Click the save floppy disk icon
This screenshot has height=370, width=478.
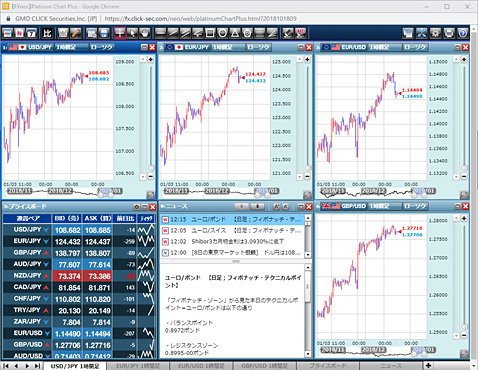tap(104, 33)
